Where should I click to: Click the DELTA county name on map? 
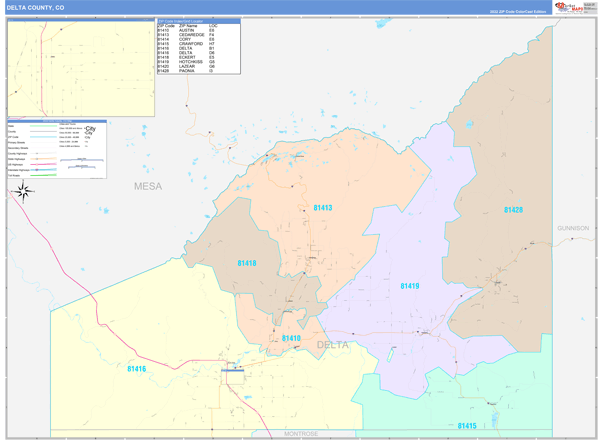[x=333, y=345]
